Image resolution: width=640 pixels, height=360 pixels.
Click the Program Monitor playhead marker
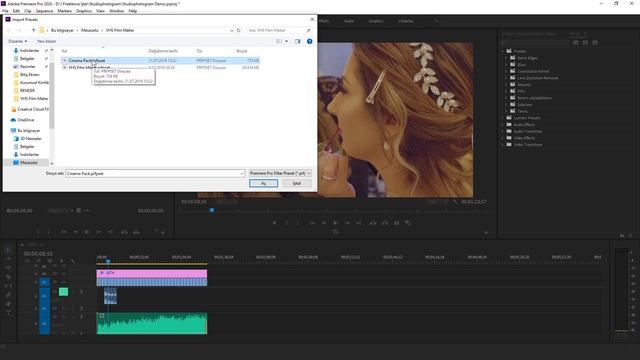pos(212,210)
